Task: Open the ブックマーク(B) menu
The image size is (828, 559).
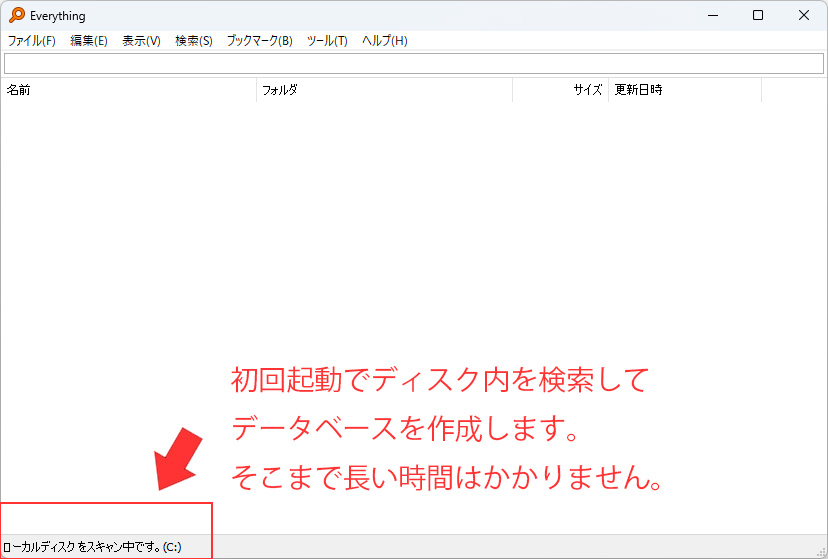Action: pyautogui.click(x=259, y=41)
